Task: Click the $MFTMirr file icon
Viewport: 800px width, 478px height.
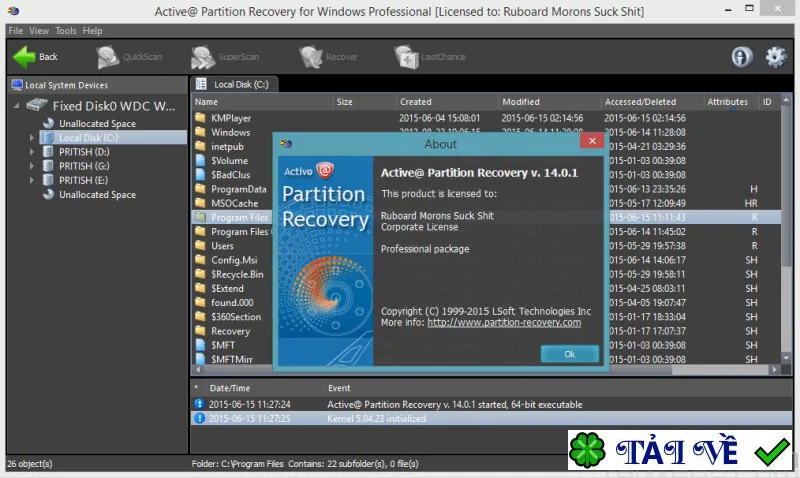Action: tap(201, 359)
